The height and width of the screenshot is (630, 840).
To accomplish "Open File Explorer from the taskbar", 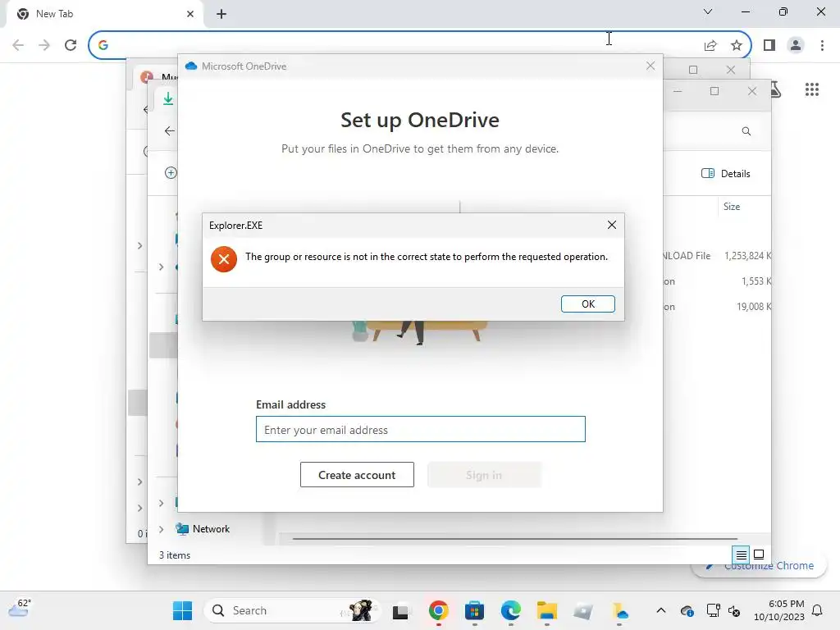I will click(547, 610).
